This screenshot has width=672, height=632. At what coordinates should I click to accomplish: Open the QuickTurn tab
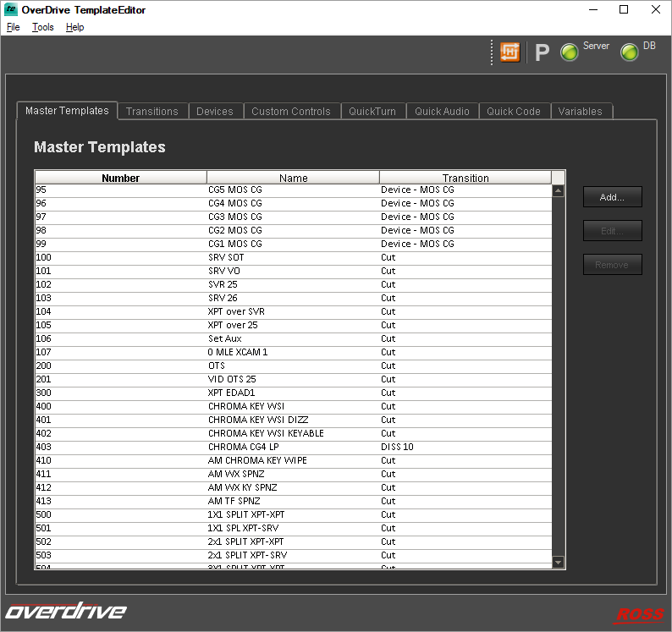tap(372, 112)
